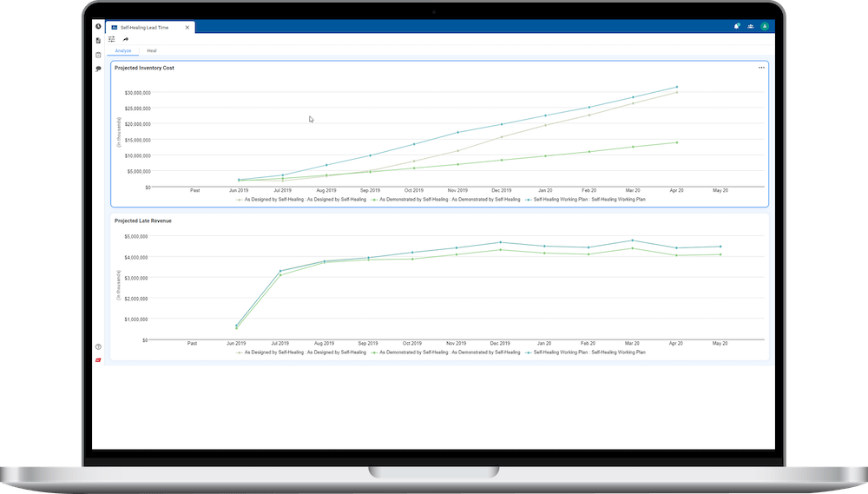Image resolution: width=868 pixels, height=494 pixels.
Task: Click the team members icon in header
Action: click(x=751, y=27)
